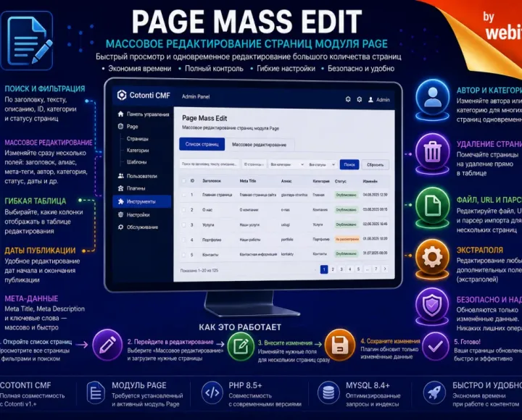The width and height of the screenshot is (522, 420).
Task: Open the Все статусы dropdown
Action: (x=322, y=164)
